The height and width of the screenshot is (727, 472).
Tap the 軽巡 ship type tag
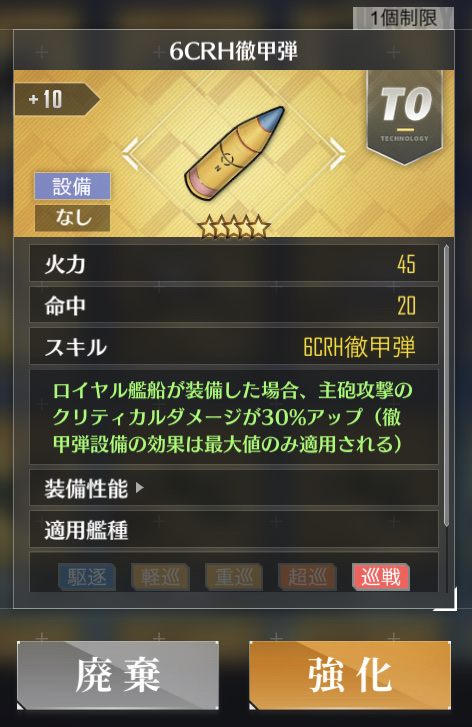click(x=160, y=577)
